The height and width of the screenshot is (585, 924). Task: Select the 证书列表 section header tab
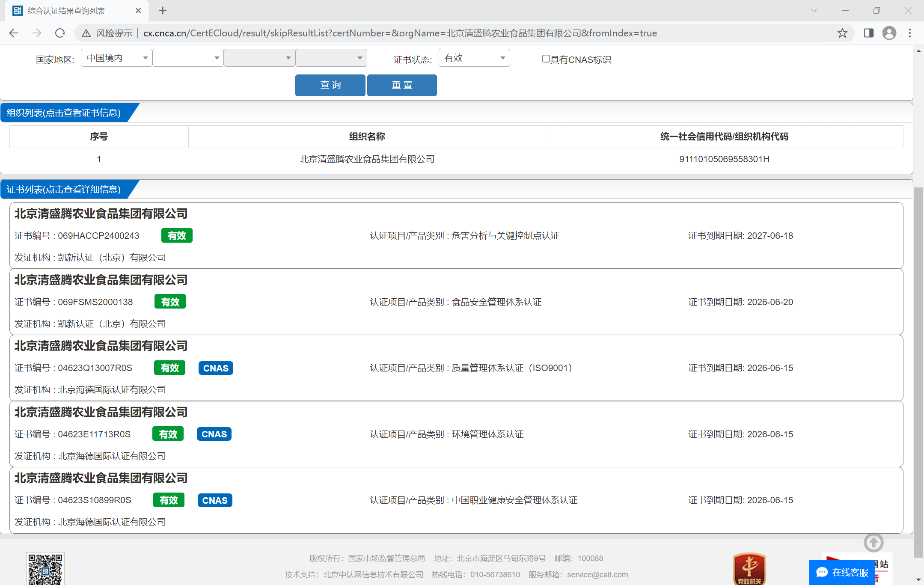click(x=64, y=189)
